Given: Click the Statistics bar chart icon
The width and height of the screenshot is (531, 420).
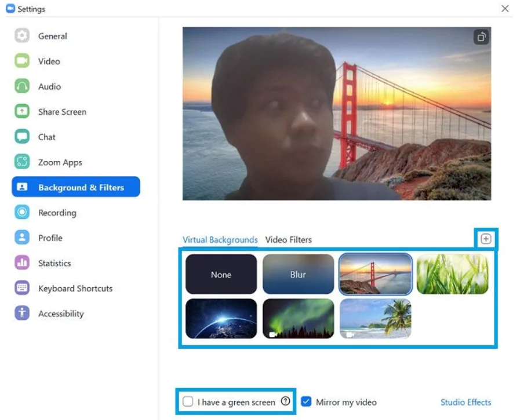Looking at the screenshot, I should (x=22, y=262).
